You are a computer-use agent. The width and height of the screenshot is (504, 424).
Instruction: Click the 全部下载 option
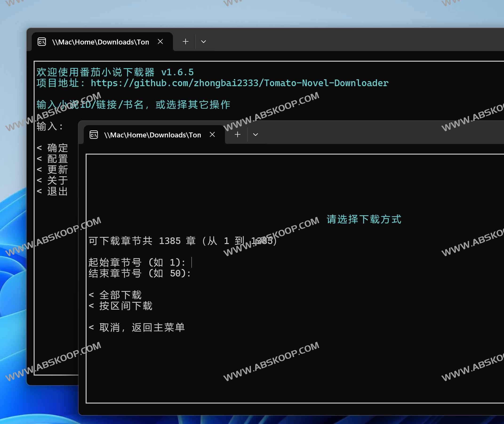(120, 295)
